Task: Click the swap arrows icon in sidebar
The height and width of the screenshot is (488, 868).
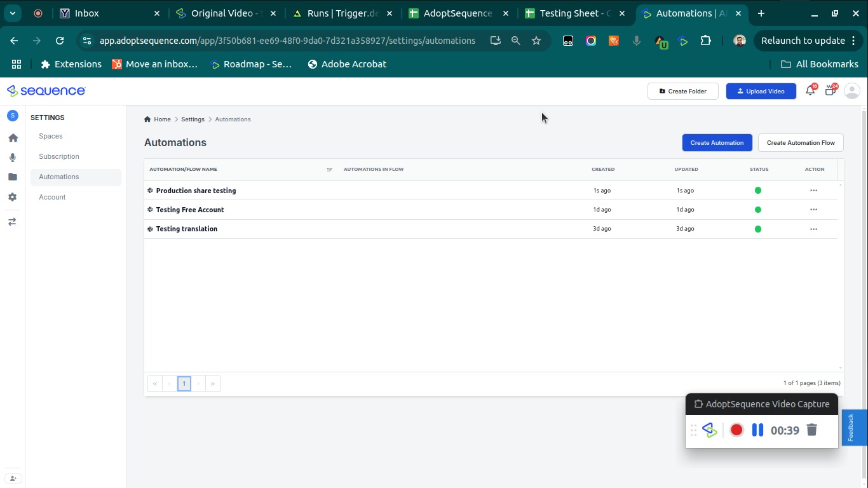Action: (13, 222)
